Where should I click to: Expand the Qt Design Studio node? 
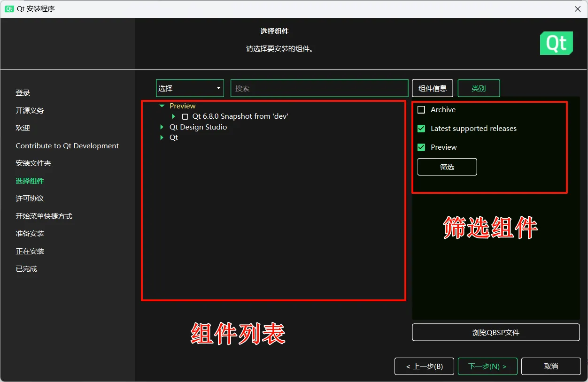pos(162,127)
